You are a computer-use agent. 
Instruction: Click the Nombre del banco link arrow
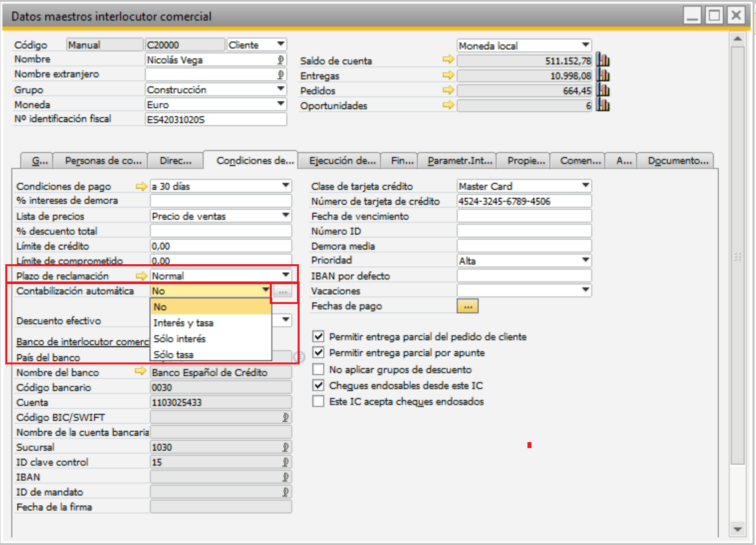(x=141, y=372)
